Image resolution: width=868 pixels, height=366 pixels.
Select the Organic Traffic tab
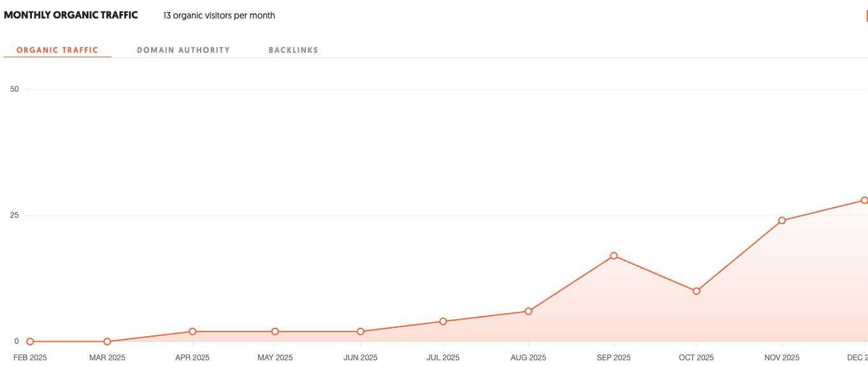[57, 50]
